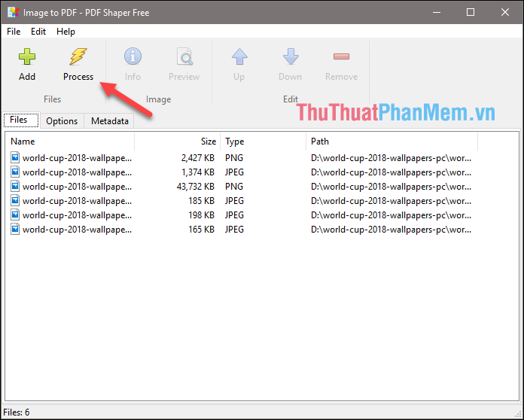Viewport: 524px width, 420px height.
Task: Click path cell of the 2,427 KB row
Action: 391,158
